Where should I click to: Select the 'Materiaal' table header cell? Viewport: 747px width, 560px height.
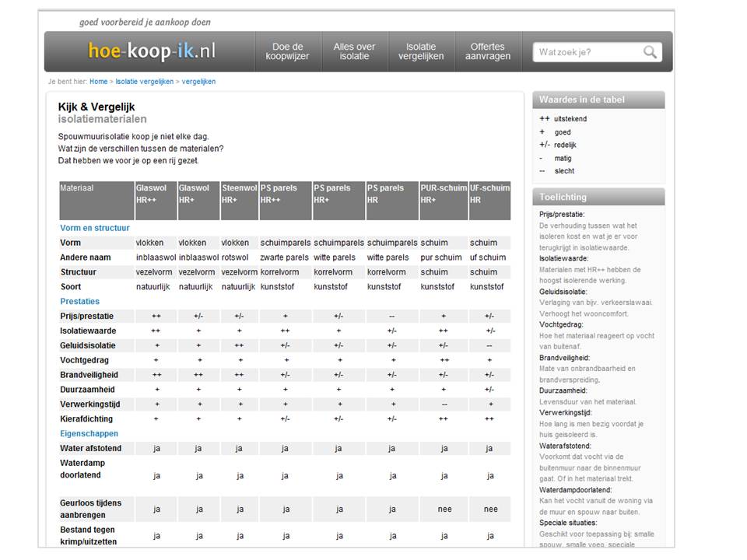[96, 201]
